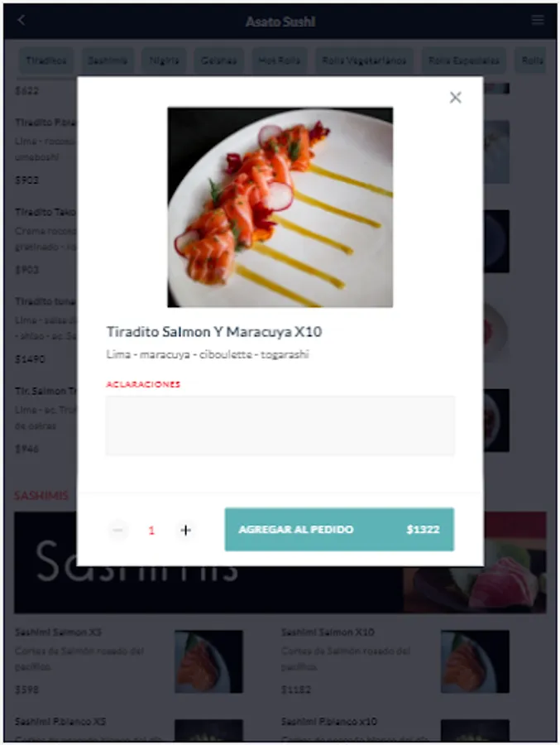Switch to the Nigiris category tab

pyautogui.click(x=164, y=60)
